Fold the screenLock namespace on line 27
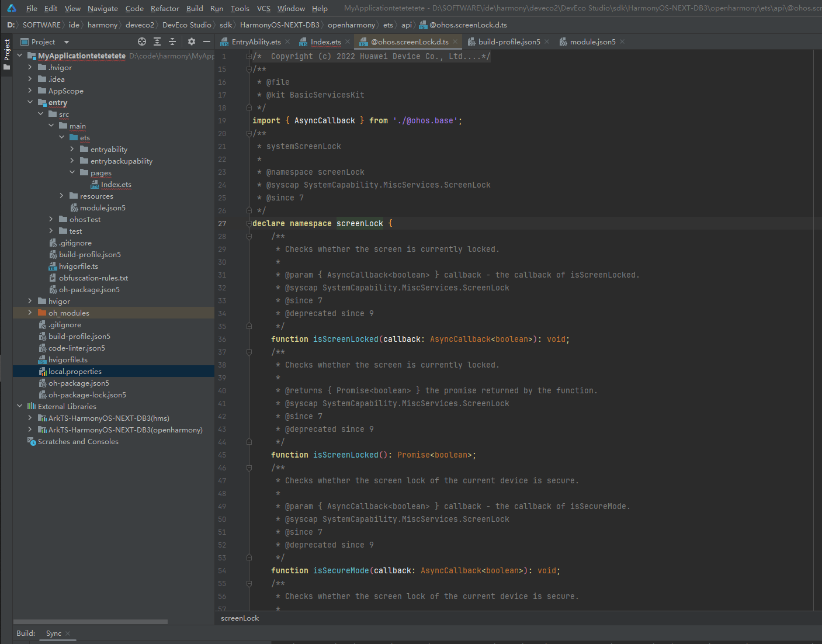Screen dimensions: 822x644 coord(249,224)
